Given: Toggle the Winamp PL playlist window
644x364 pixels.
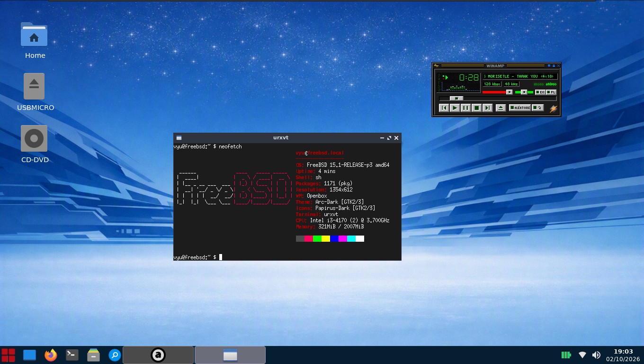Looking at the screenshot, I should pyautogui.click(x=552, y=92).
